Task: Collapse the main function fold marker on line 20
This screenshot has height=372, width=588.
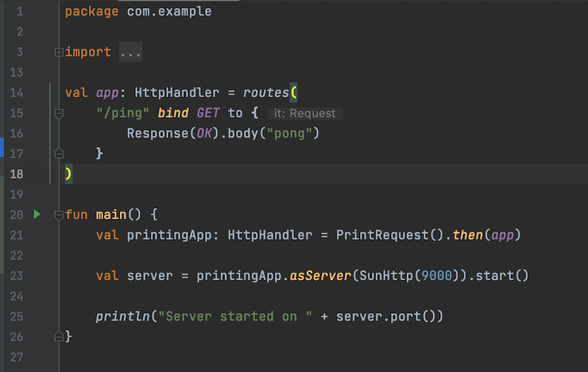Action: 59,215
